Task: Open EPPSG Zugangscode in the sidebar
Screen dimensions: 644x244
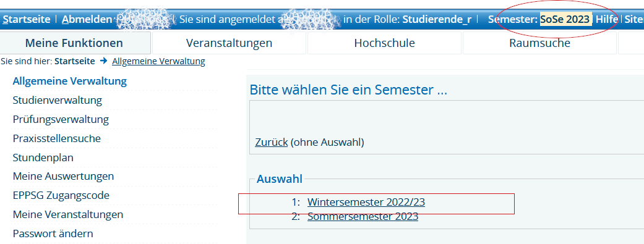Action: (x=61, y=195)
